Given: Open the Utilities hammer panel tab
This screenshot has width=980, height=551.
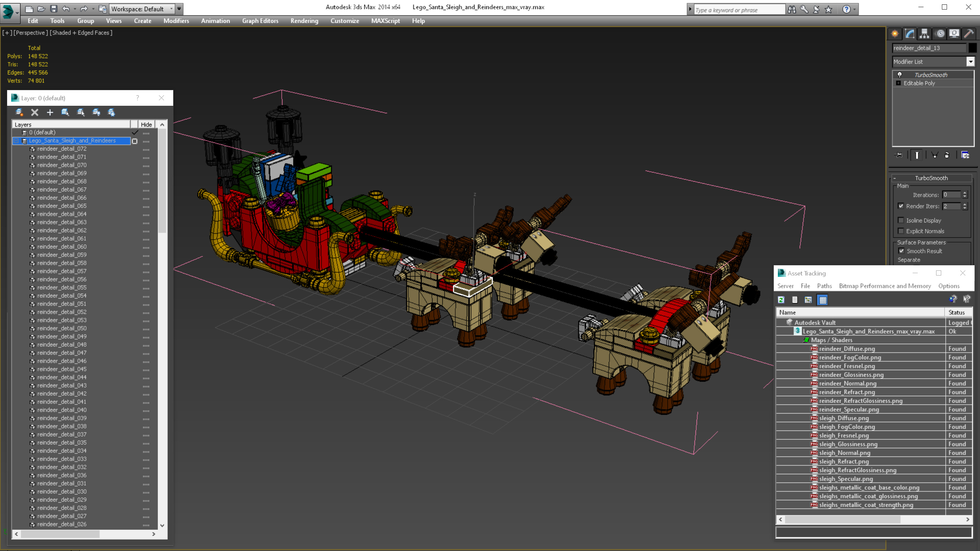Looking at the screenshot, I should pyautogui.click(x=969, y=33).
